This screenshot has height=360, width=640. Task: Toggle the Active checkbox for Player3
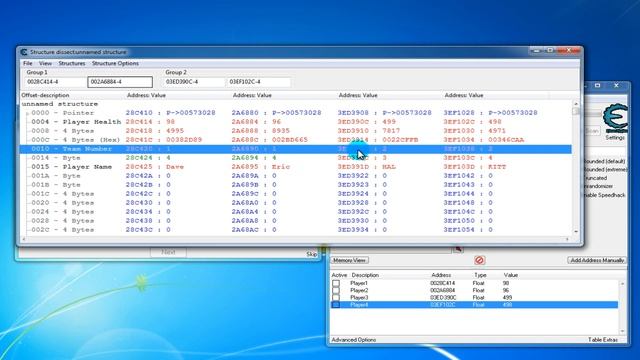coord(336,298)
